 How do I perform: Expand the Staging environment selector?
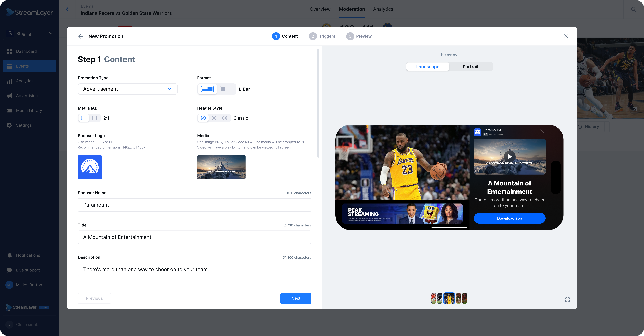pos(30,33)
